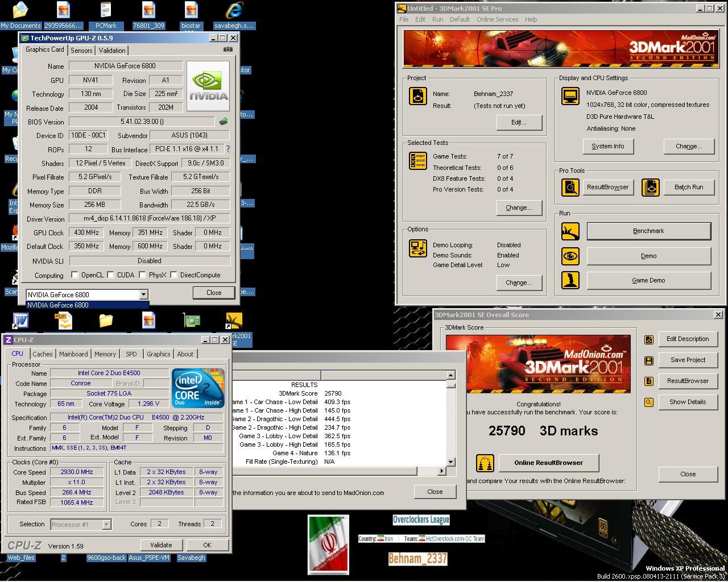The width and height of the screenshot is (728, 582).
Task: Open the Help menu in 3DMark2001
Action: pos(531,19)
